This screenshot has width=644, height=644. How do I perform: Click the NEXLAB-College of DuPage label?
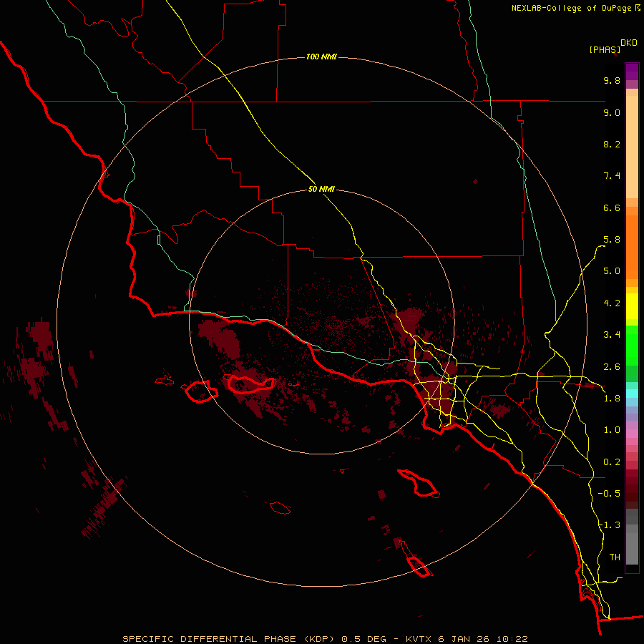tap(572, 8)
